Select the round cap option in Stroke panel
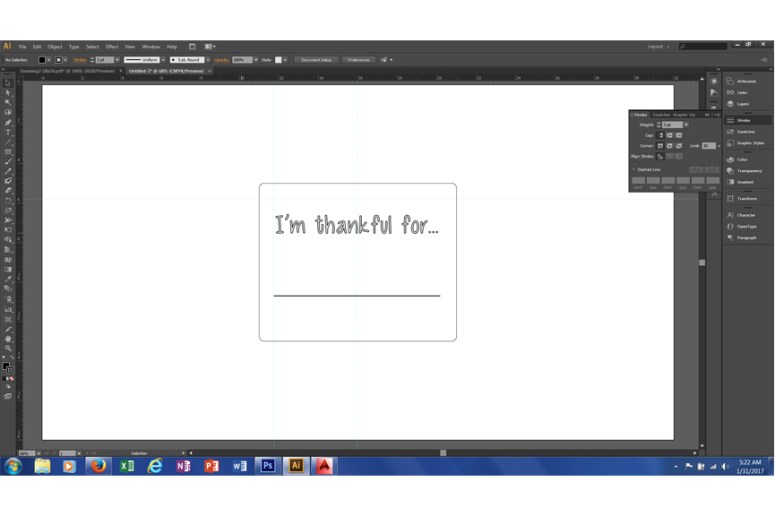Viewport: 775px width, 516px height. coord(669,135)
